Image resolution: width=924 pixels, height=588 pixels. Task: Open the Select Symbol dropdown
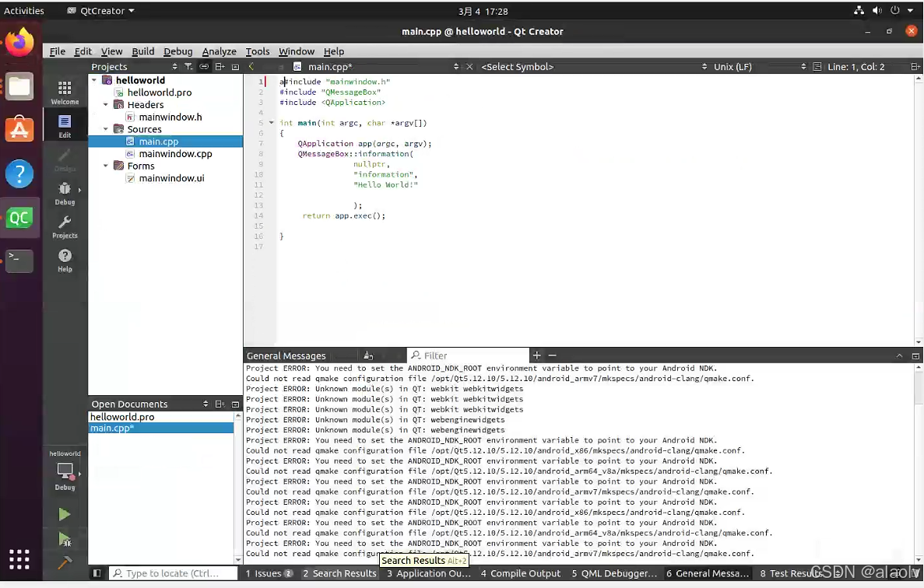pos(594,67)
